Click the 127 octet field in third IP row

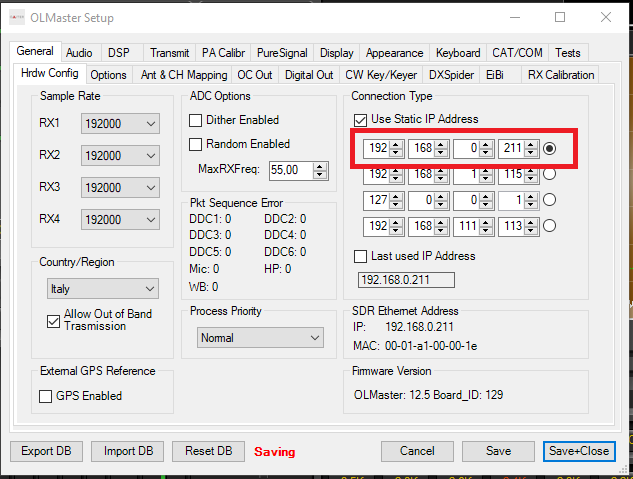click(376, 200)
